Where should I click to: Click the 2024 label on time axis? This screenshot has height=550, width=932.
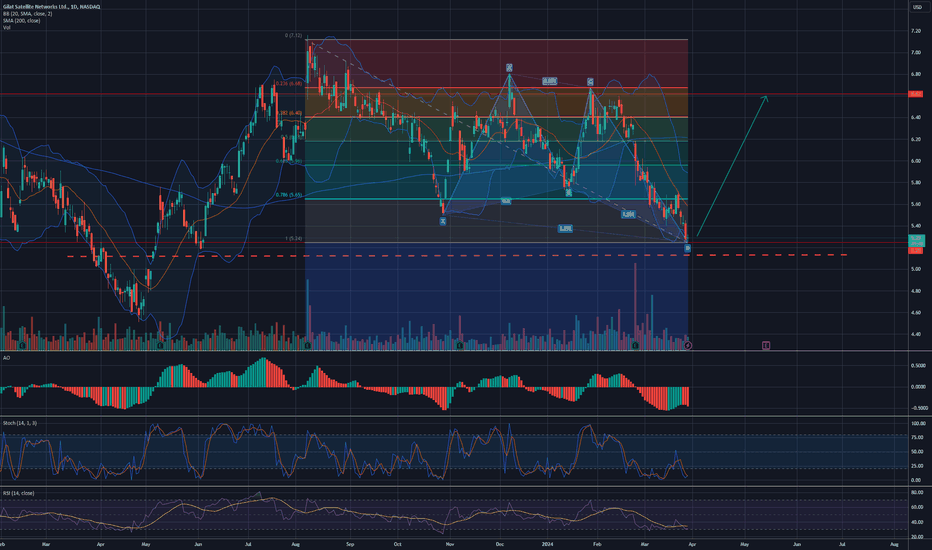coord(548,544)
